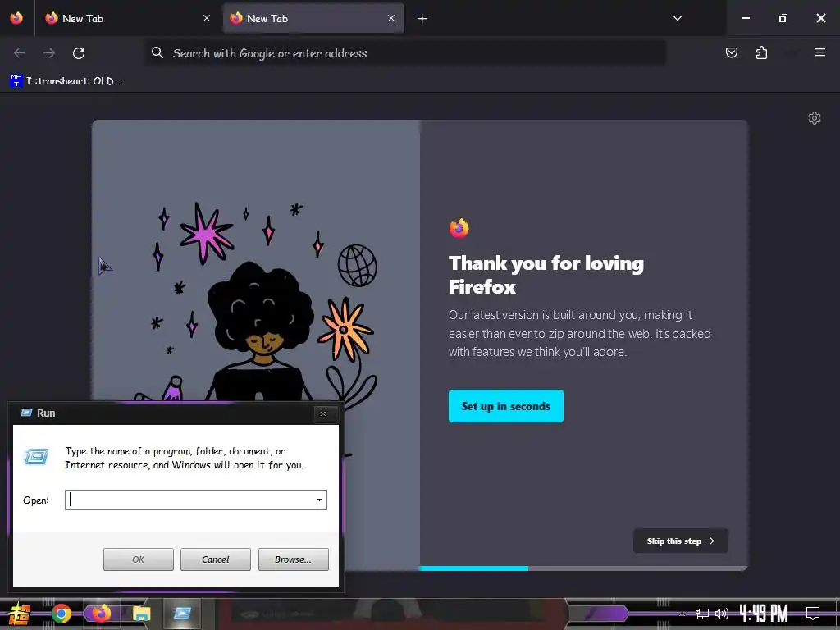Screen dimensions: 840x630
Task: Click the Run icon in the dialog title bar
Action: click(x=26, y=413)
